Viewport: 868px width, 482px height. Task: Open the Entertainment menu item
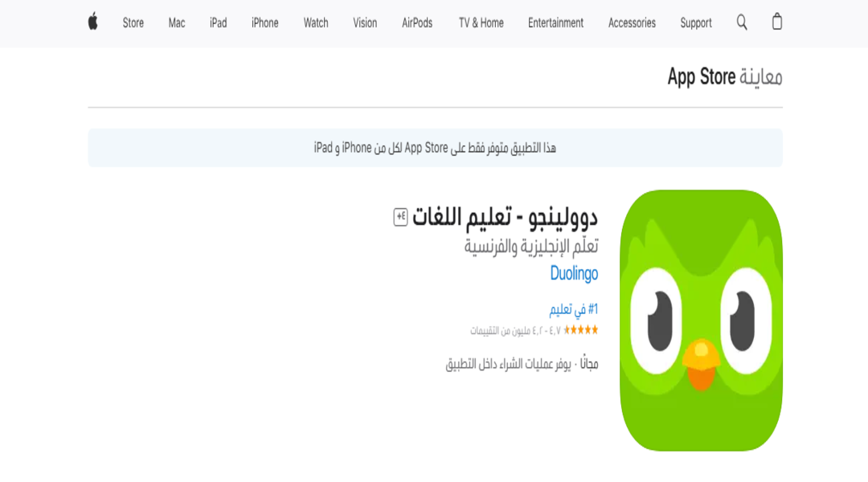(x=555, y=22)
